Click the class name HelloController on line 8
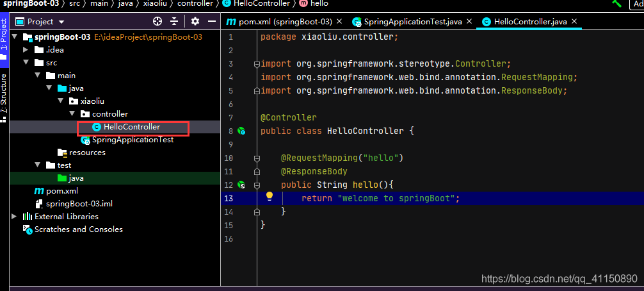 365,131
